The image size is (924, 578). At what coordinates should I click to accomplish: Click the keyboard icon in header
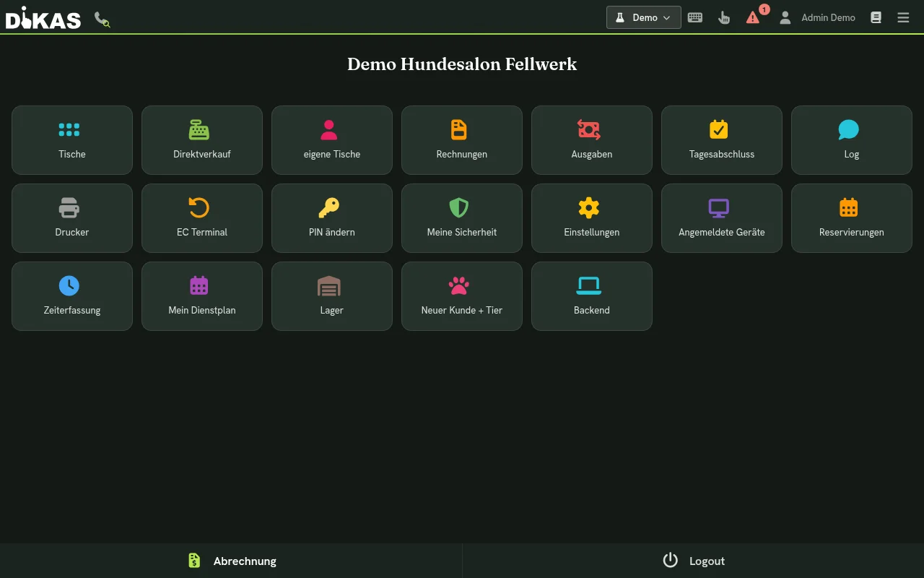[695, 17]
